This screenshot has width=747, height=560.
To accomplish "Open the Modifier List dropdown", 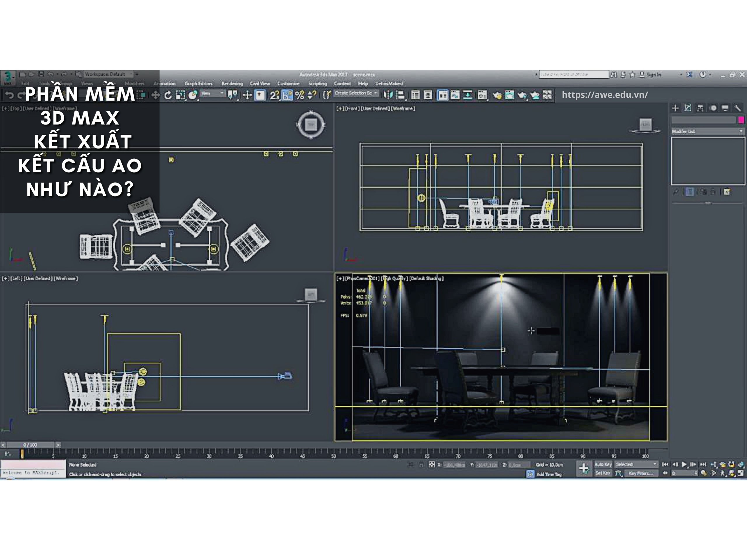I will [708, 131].
